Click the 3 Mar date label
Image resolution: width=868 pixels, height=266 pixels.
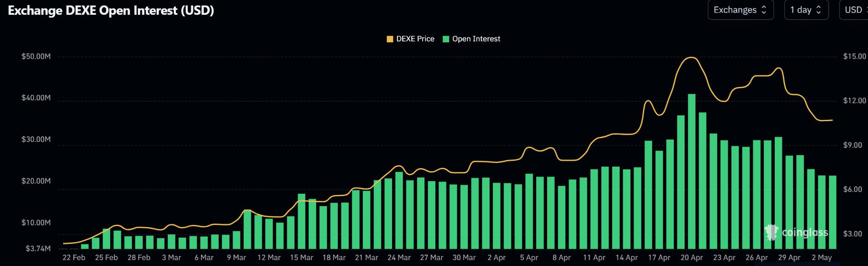pos(172,258)
